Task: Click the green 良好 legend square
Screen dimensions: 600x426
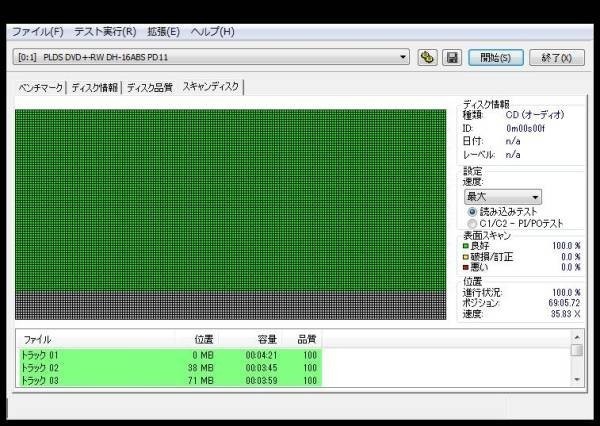Action: [x=466, y=246]
